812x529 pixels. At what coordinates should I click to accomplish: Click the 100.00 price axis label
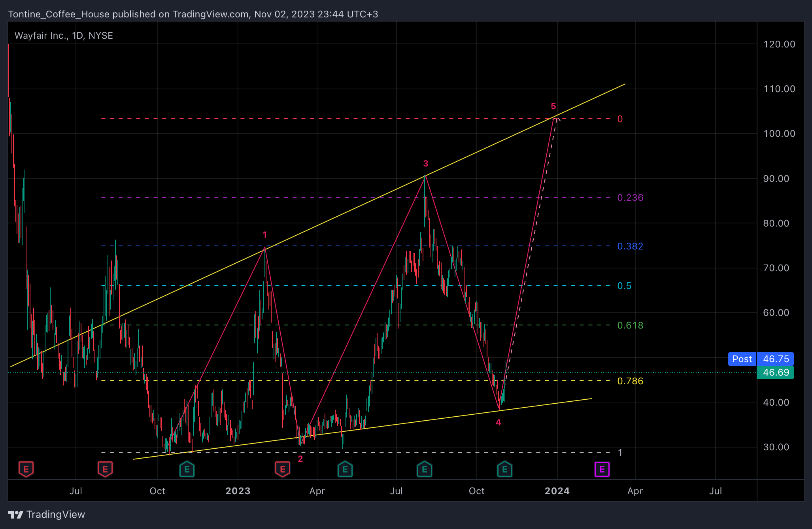point(779,134)
